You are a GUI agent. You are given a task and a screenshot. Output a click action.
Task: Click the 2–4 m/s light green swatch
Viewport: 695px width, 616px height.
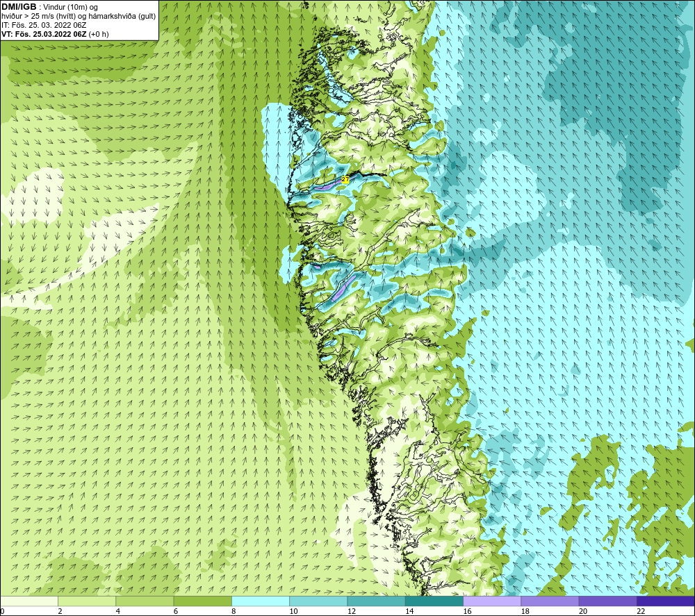87,601
